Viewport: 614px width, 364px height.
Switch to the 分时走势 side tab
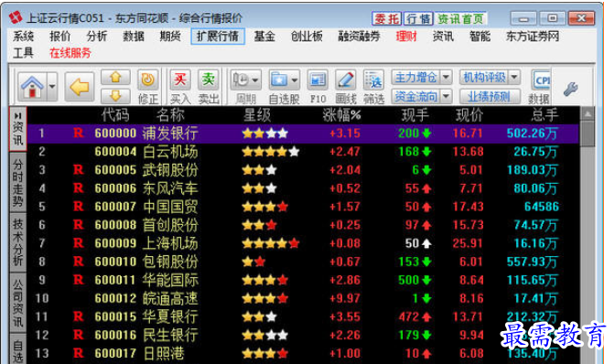point(18,182)
